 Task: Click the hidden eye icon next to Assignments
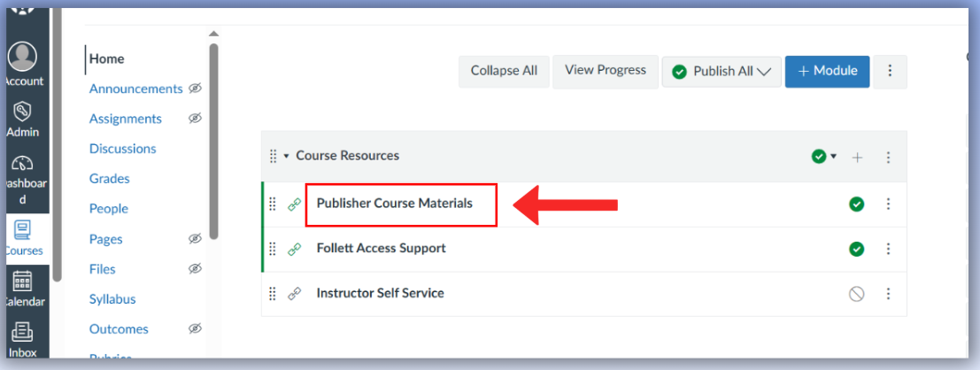point(195,118)
